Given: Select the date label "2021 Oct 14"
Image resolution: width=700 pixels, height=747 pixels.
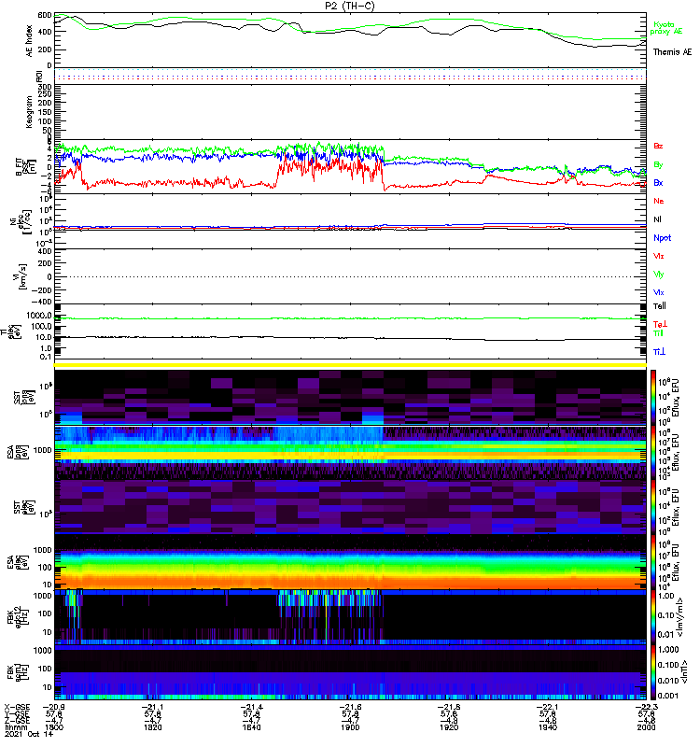Looking at the screenshot, I should tap(29, 734).
